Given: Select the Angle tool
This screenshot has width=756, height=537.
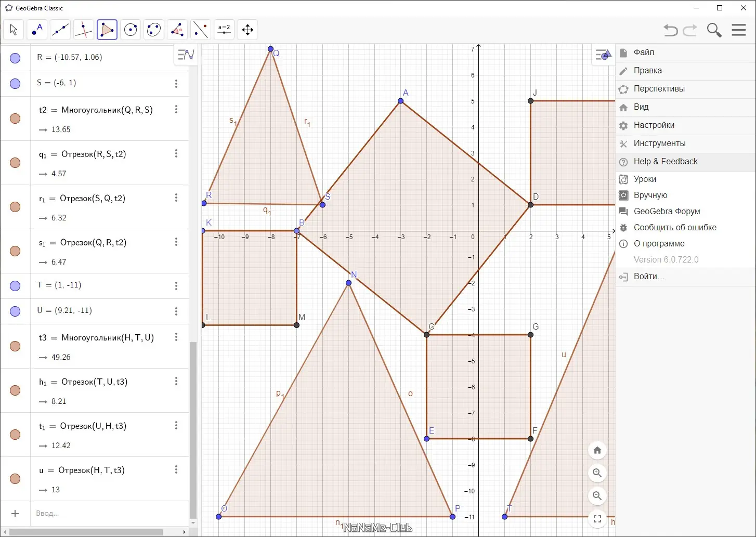Looking at the screenshot, I should (177, 30).
